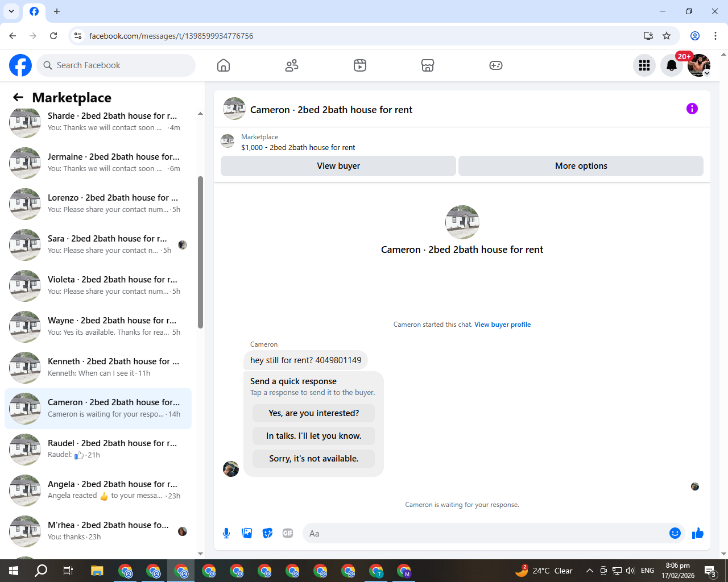
Task: Click the '$1,000 - 2bed 2bath house for rent' listing
Action: click(x=298, y=147)
